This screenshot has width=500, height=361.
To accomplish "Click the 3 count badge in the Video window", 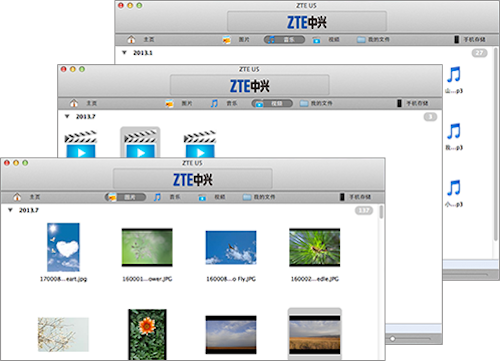I will [x=430, y=117].
